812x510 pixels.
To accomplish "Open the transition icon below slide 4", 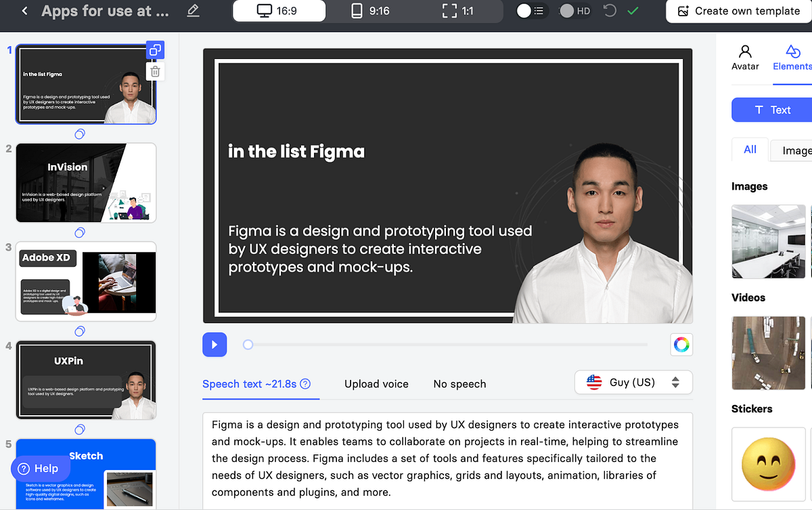I will click(x=80, y=429).
